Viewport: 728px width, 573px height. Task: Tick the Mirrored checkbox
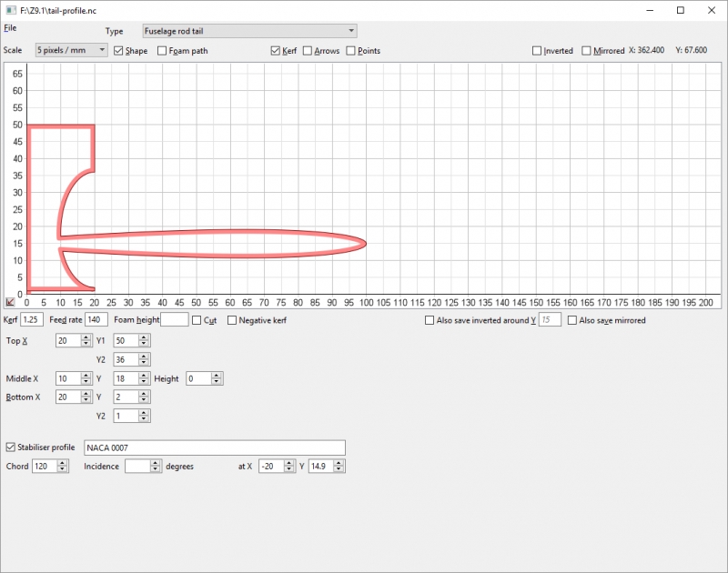587,51
